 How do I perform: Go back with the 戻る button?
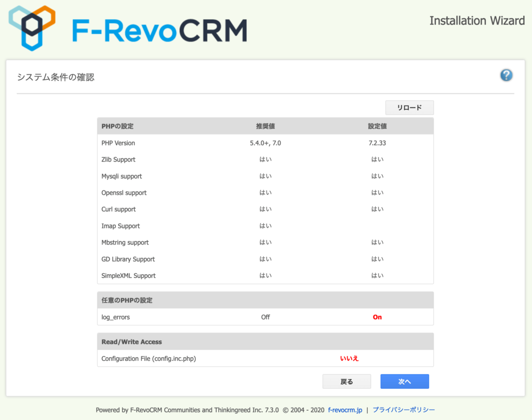(x=347, y=382)
